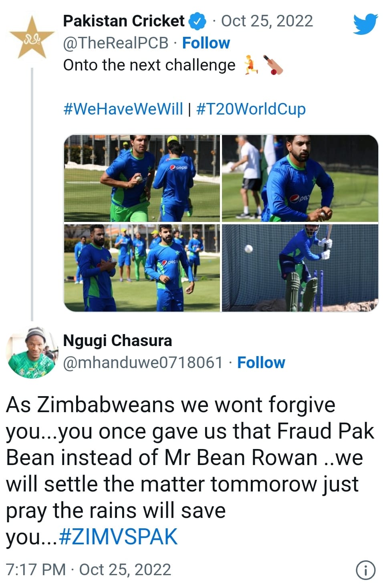The image size is (383, 588).
Task: View top-right photo of player catching ball
Action: click(300, 178)
